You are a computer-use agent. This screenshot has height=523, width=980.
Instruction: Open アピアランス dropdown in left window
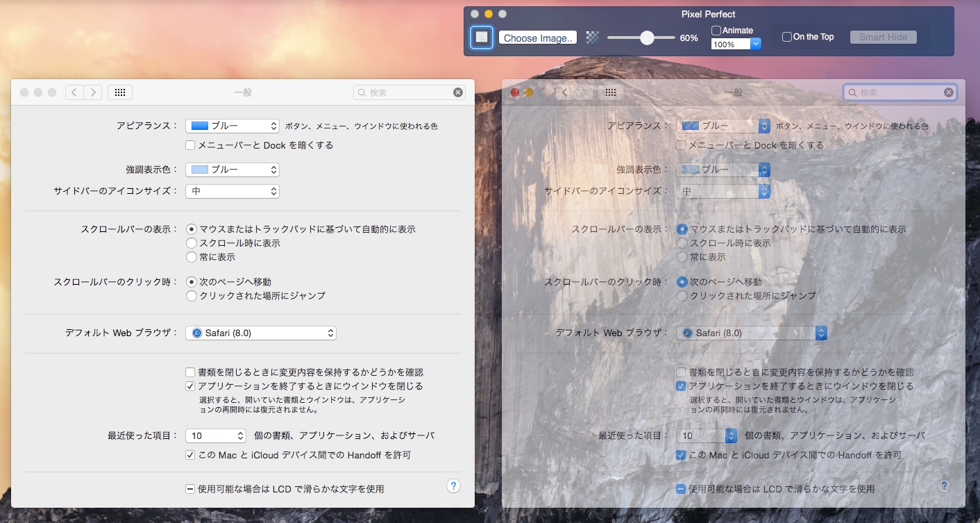(233, 126)
